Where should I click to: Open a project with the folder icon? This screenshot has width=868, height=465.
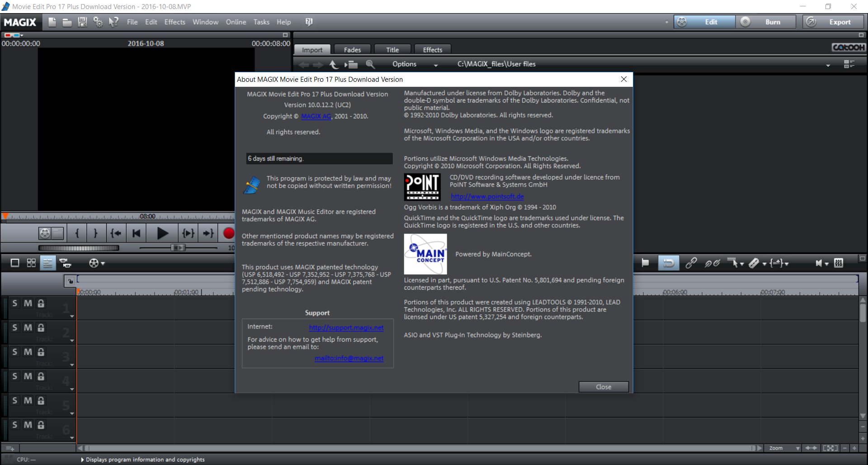click(67, 22)
